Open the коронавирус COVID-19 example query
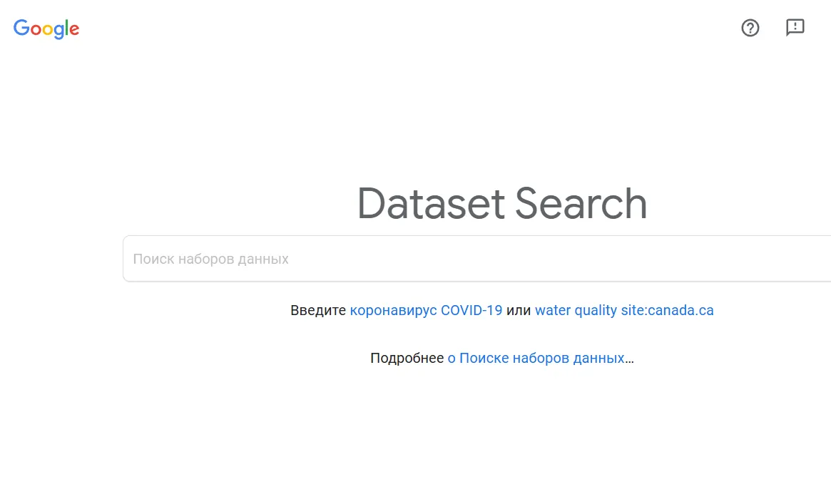 tap(426, 310)
